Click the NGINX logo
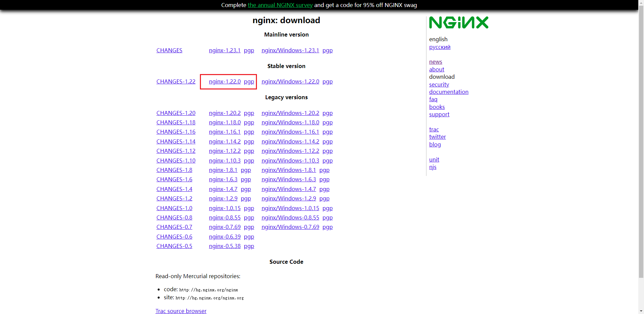 (459, 22)
